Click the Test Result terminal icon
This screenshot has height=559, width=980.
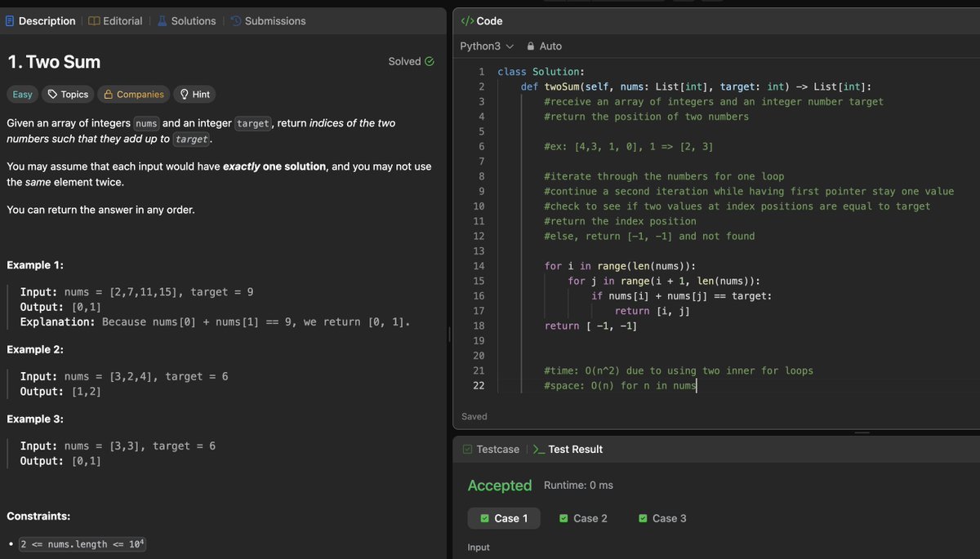click(x=538, y=450)
